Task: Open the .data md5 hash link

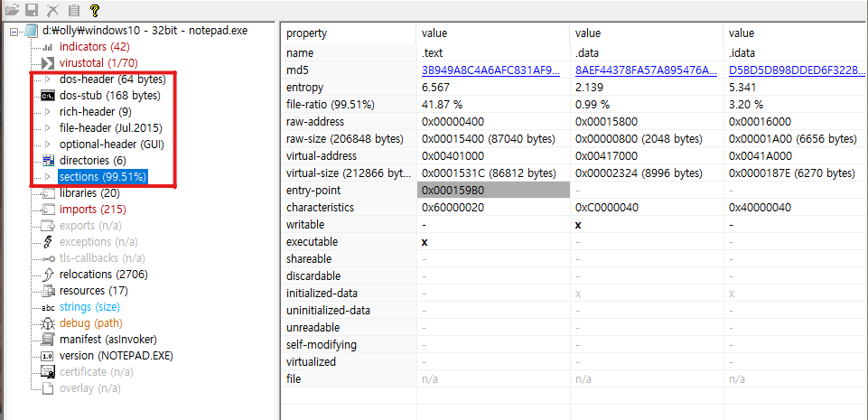Action: pyautogui.click(x=645, y=70)
